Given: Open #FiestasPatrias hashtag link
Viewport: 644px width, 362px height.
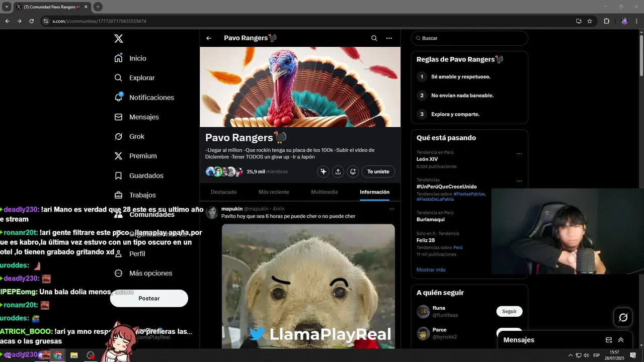Looking at the screenshot, I should 469,194.
